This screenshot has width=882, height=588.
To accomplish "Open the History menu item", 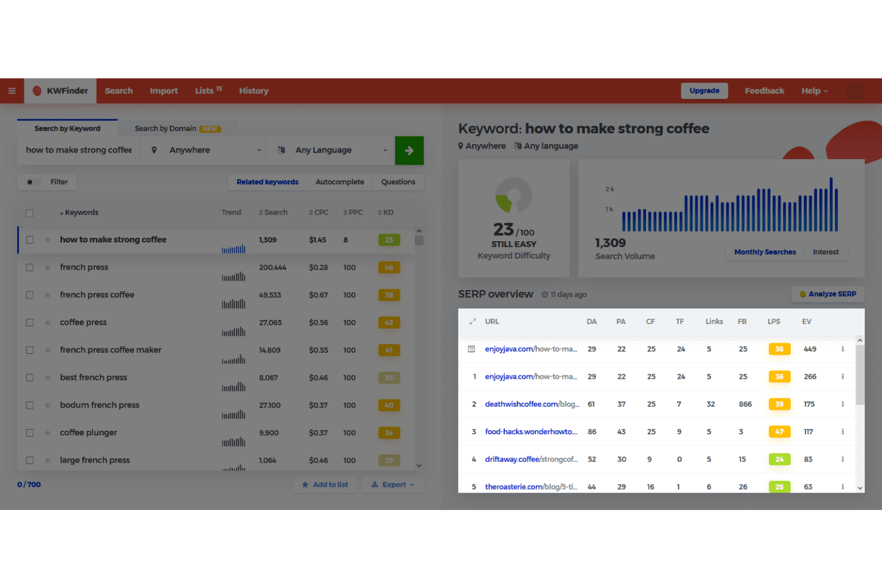I will 254,91.
